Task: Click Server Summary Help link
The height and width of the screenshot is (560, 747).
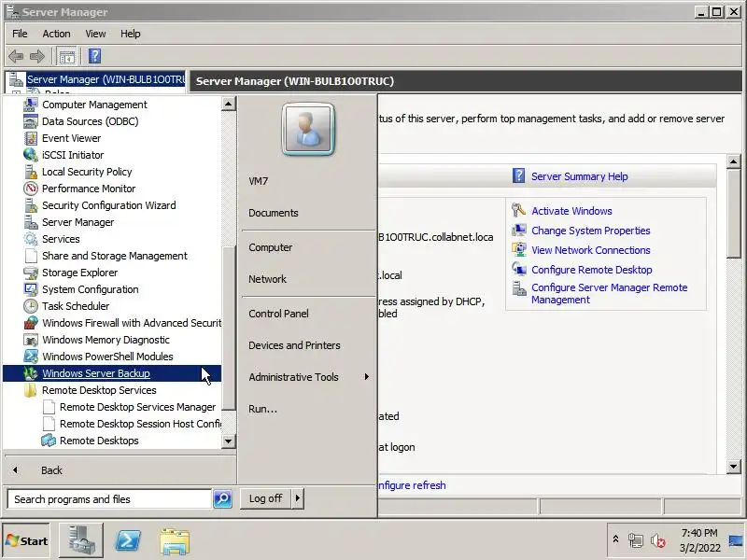Action: tap(579, 176)
